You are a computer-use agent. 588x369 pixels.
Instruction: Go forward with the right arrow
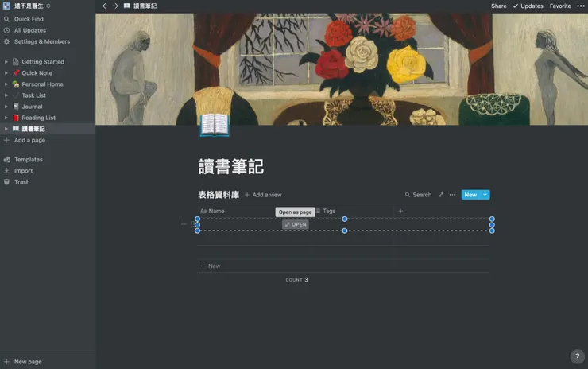[x=115, y=6]
